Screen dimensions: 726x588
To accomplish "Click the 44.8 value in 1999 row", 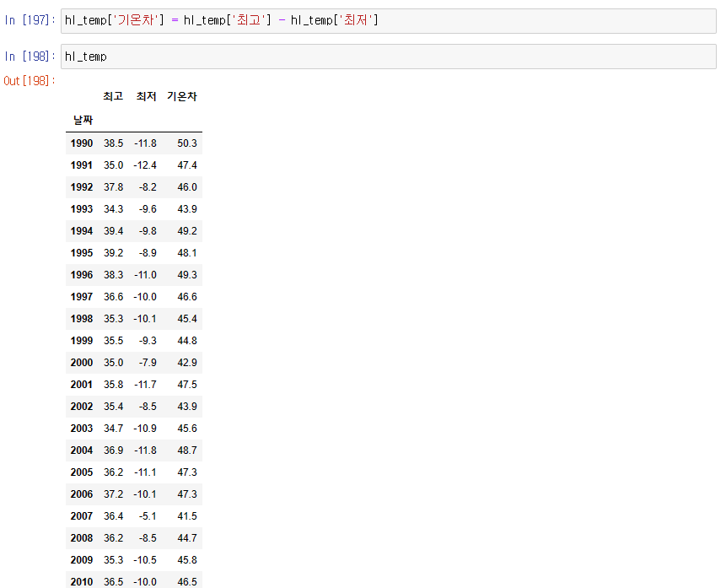I will [187, 341].
